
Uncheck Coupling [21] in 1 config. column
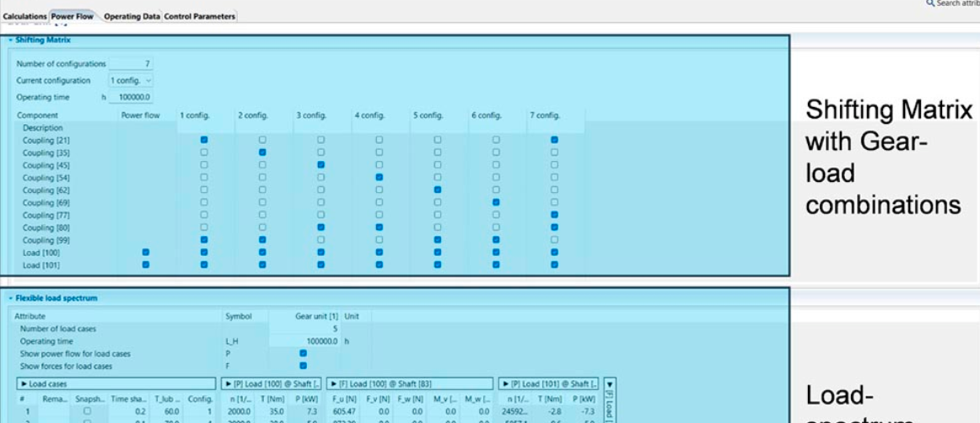[204, 140]
